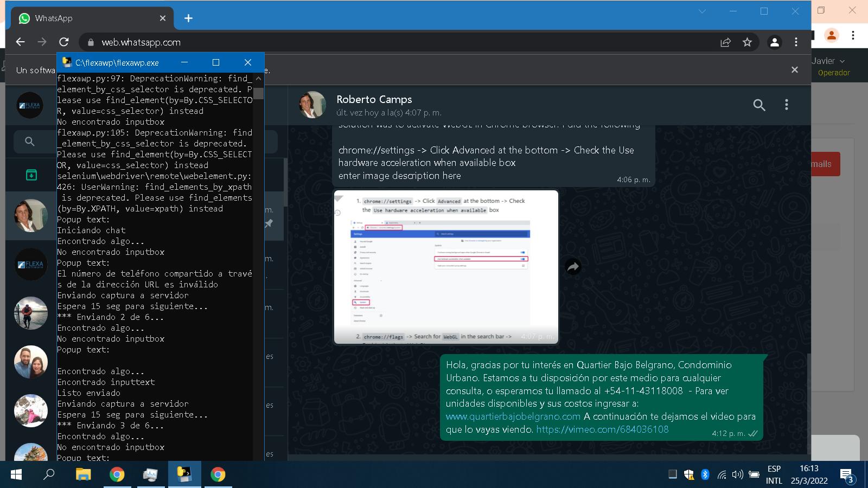Open the flexawp Python app in taskbar

[184, 474]
